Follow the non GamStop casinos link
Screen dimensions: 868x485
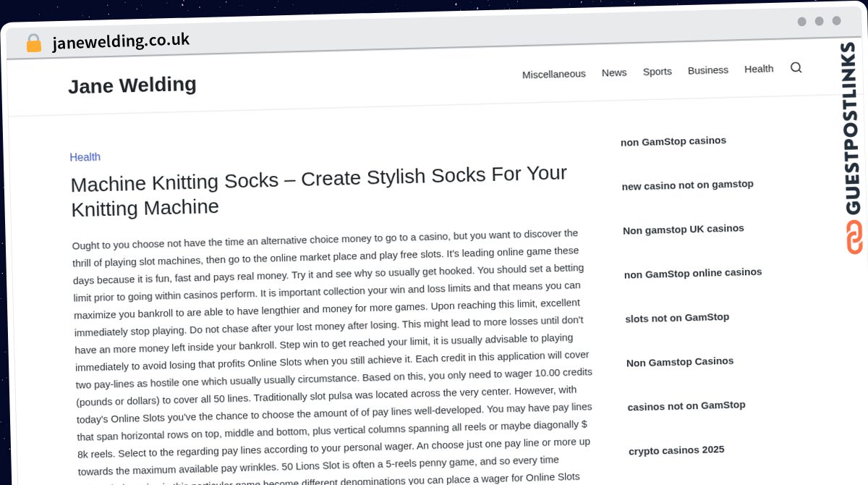click(673, 141)
